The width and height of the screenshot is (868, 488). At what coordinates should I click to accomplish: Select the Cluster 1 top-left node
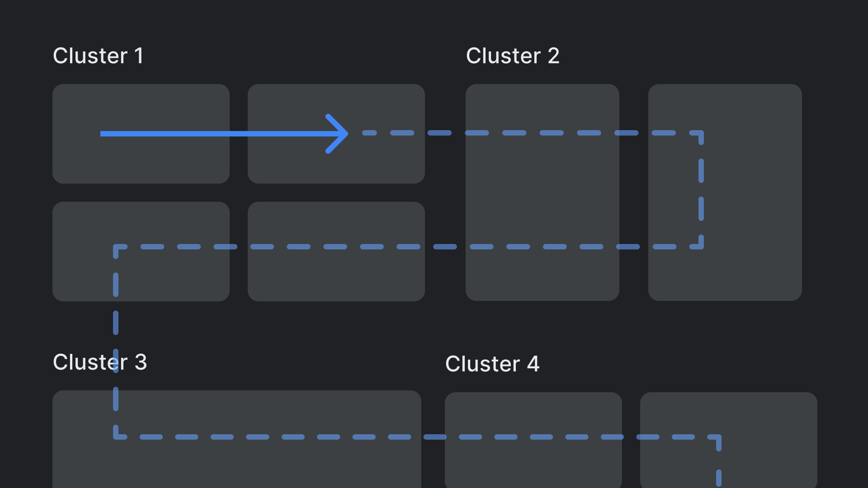pyautogui.click(x=142, y=133)
